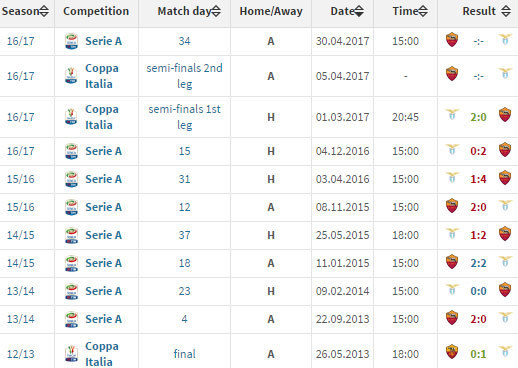This screenshot has height=368, width=518.
Task: Open 1:4 result from 03.04.2016
Action: 478,179
